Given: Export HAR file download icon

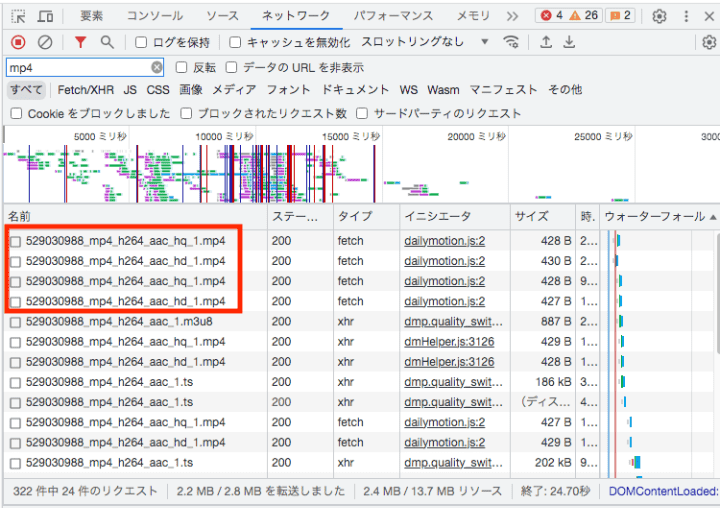Looking at the screenshot, I should pyautogui.click(x=569, y=42).
